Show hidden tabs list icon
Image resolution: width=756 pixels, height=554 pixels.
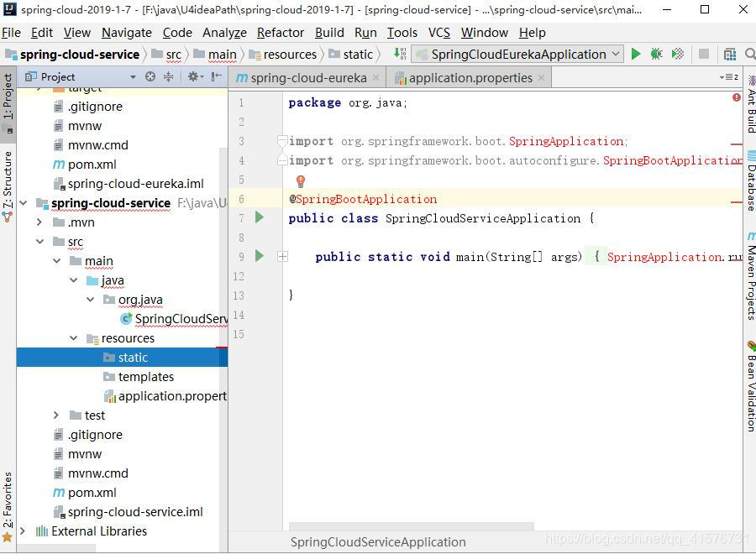pyautogui.click(x=728, y=77)
